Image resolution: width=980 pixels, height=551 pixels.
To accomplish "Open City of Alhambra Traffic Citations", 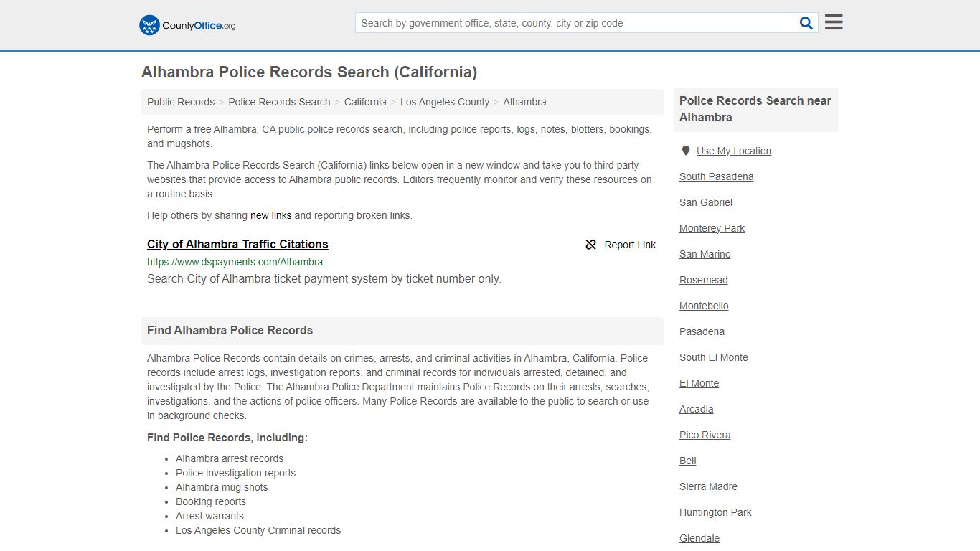I will coord(237,244).
